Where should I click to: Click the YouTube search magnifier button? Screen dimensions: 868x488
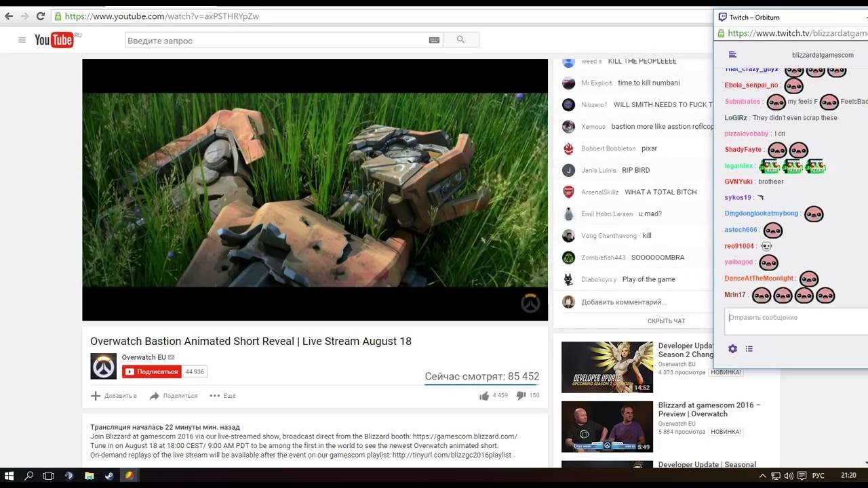click(x=461, y=40)
